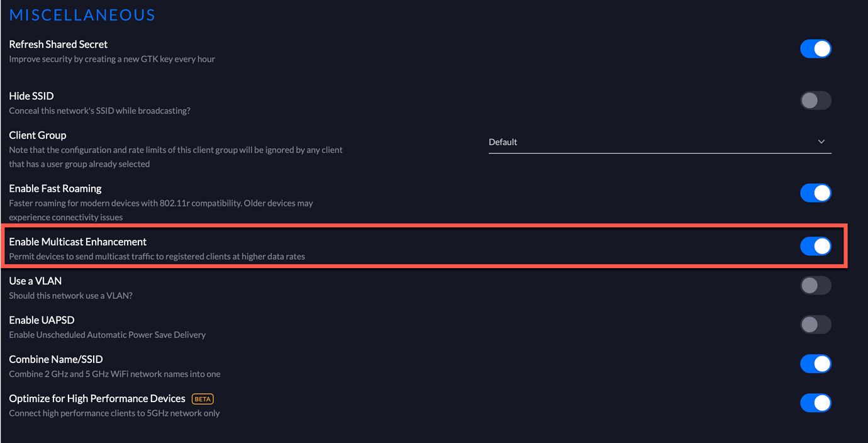Click the Enable Fast Roaming setting title
Viewport: 868px width, 443px height.
[x=55, y=188]
